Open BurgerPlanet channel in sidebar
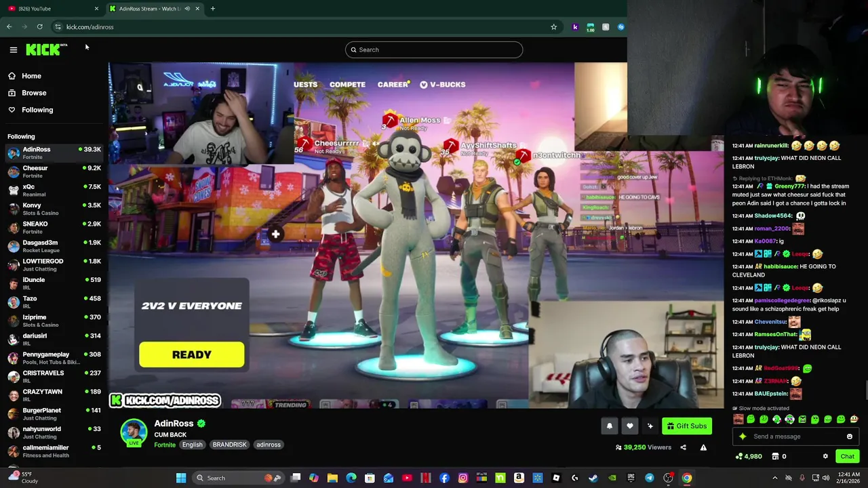The height and width of the screenshot is (488, 868). [54, 414]
